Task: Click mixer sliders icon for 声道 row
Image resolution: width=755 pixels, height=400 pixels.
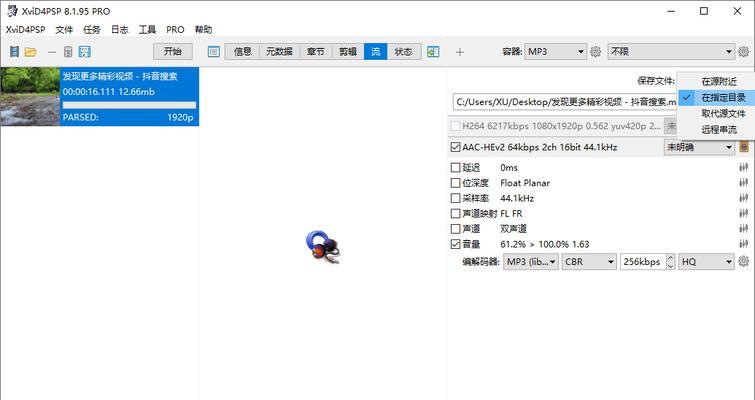Action: tap(743, 229)
